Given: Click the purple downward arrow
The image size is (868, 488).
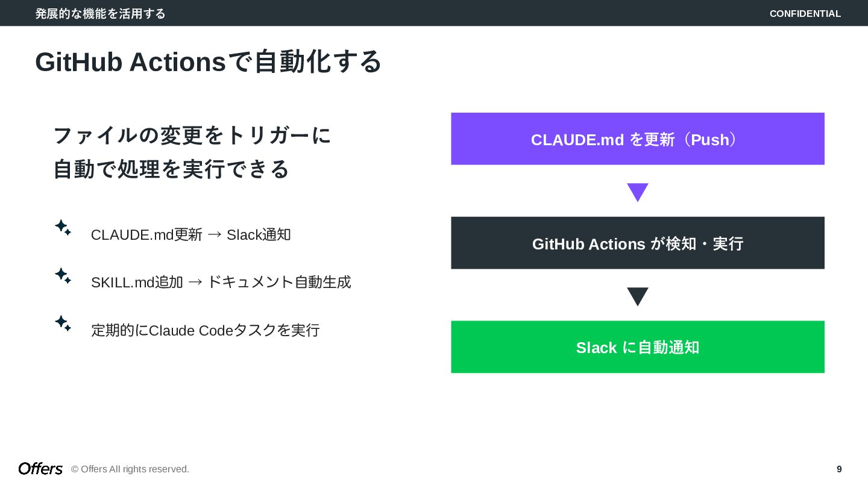Looking at the screenshot, I should tap(637, 192).
